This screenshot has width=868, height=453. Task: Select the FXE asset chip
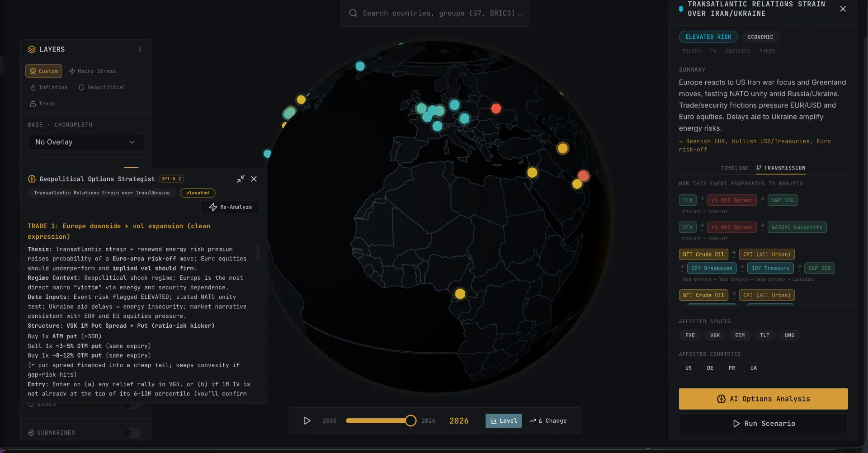click(x=690, y=335)
